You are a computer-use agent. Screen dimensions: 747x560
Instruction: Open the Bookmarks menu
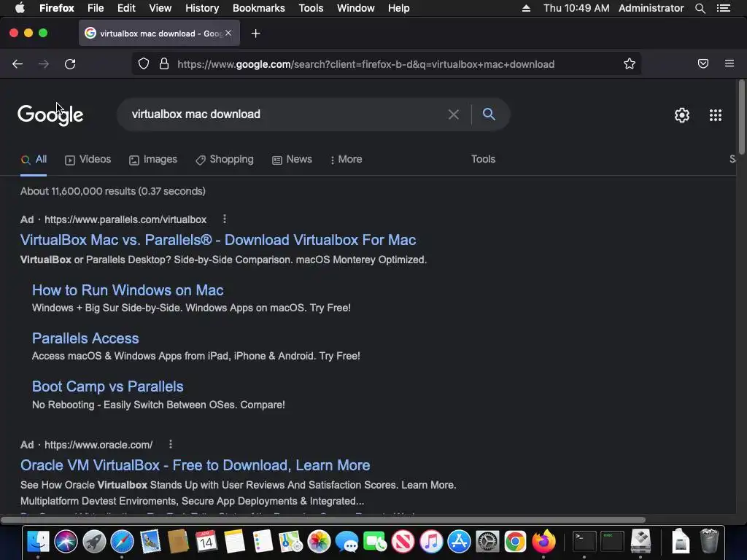pyautogui.click(x=259, y=8)
